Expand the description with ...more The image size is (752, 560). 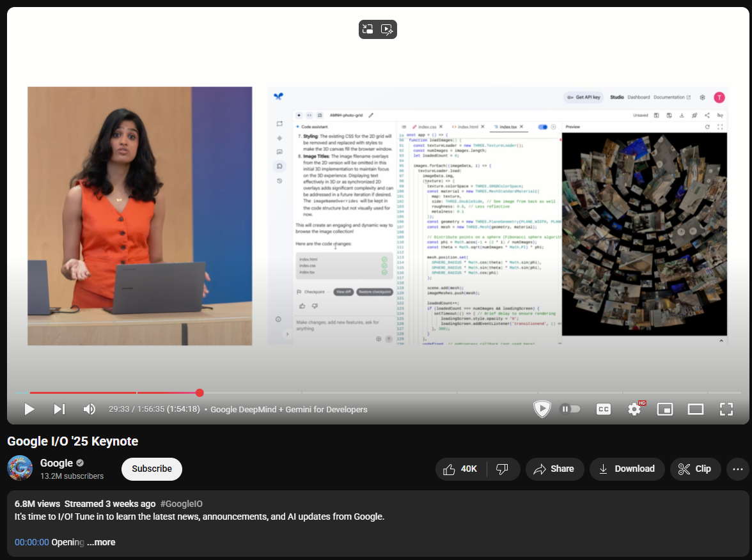click(x=101, y=542)
